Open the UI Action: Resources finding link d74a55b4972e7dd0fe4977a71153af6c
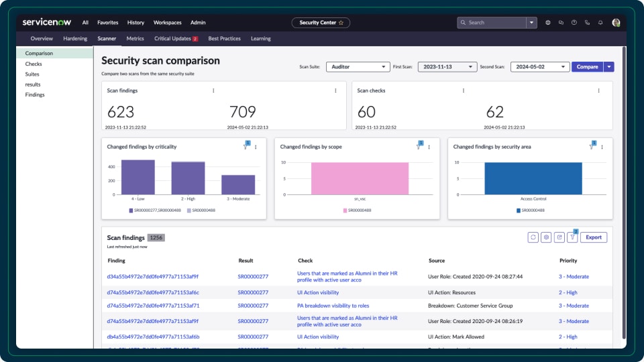 pyautogui.click(x=153, y=292)
